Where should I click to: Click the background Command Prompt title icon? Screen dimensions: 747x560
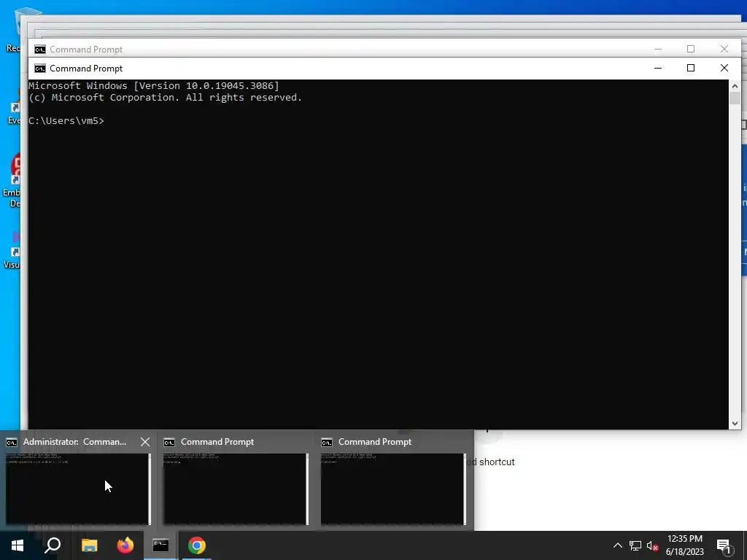[x=40, y=50]
